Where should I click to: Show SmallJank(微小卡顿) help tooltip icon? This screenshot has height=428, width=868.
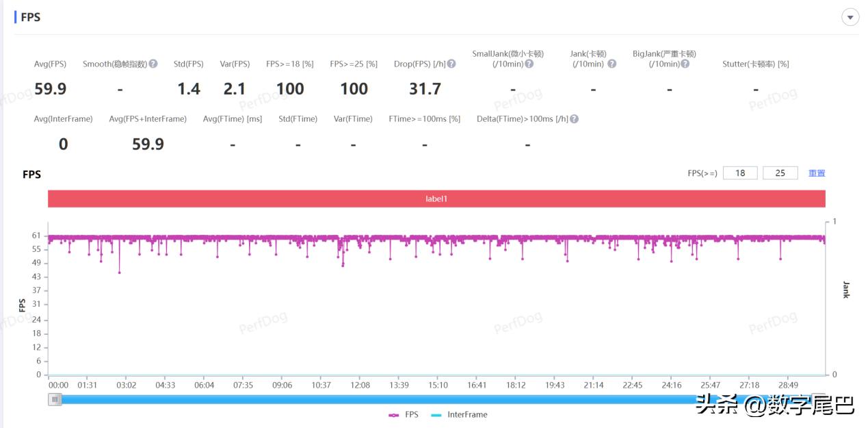[x=529, y=64]
